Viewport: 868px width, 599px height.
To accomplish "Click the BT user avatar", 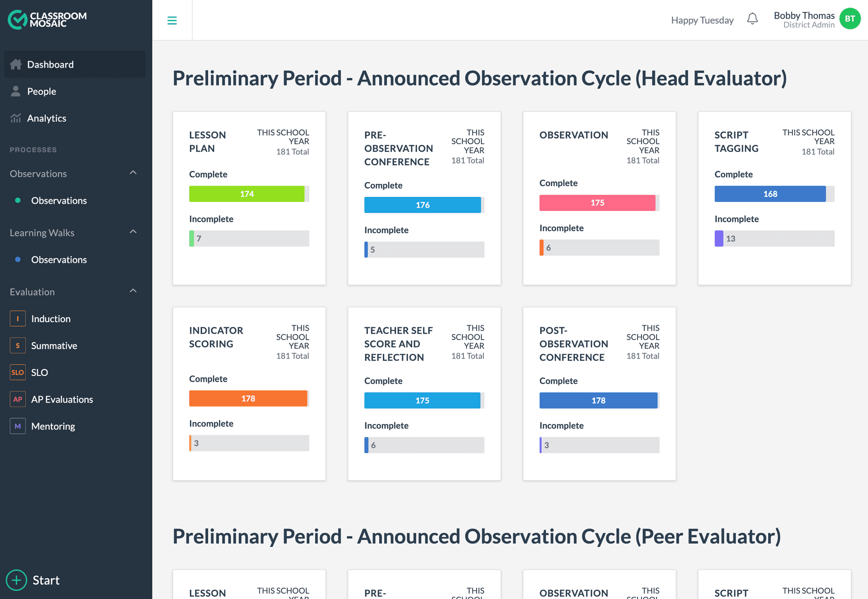I will 850,19.
